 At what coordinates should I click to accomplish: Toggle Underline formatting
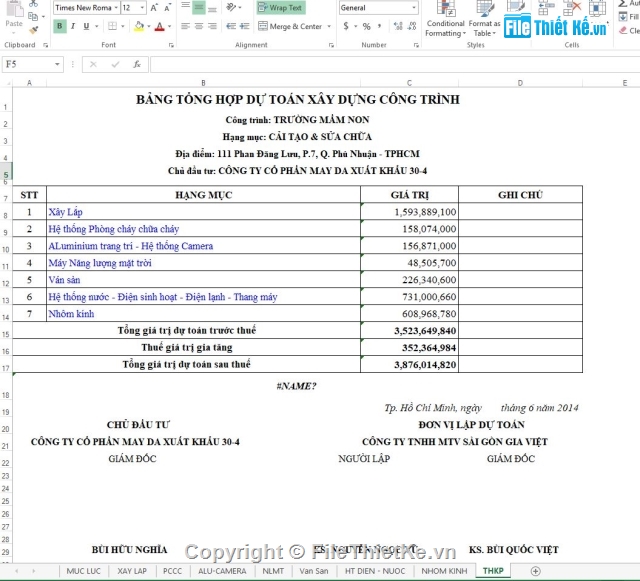[86, 26]
